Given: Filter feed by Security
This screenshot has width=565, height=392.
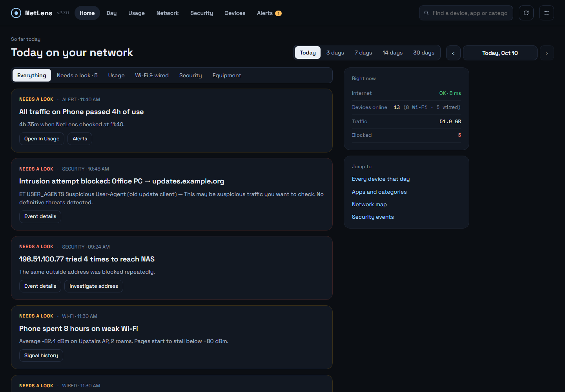Looking at the screenshot, I should tap(191, 75).
